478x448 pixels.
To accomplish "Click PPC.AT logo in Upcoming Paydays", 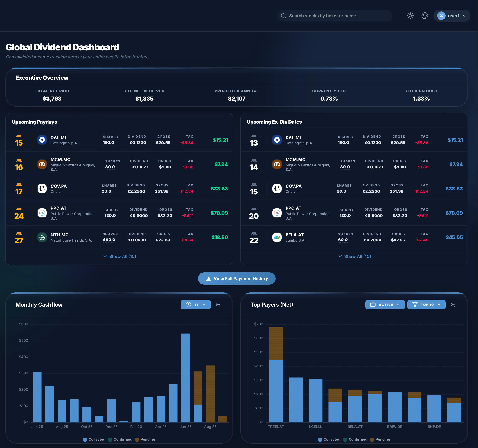I will [42, 213].
